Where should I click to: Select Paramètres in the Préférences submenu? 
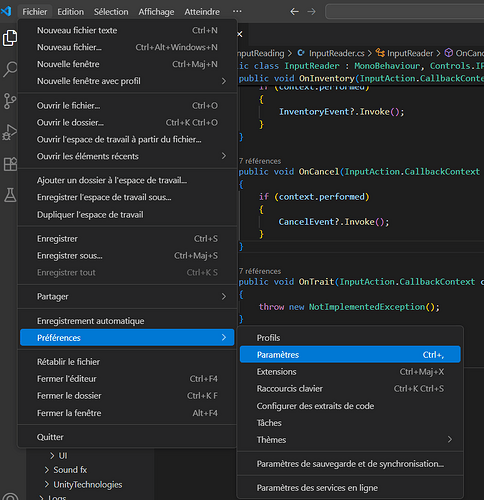(350, 354)
